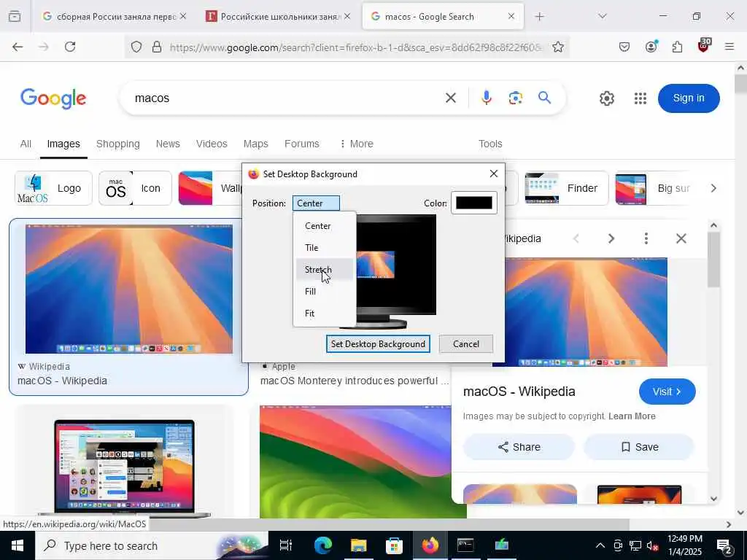
Task: Share the previewed image
Action: click(519, 447)
